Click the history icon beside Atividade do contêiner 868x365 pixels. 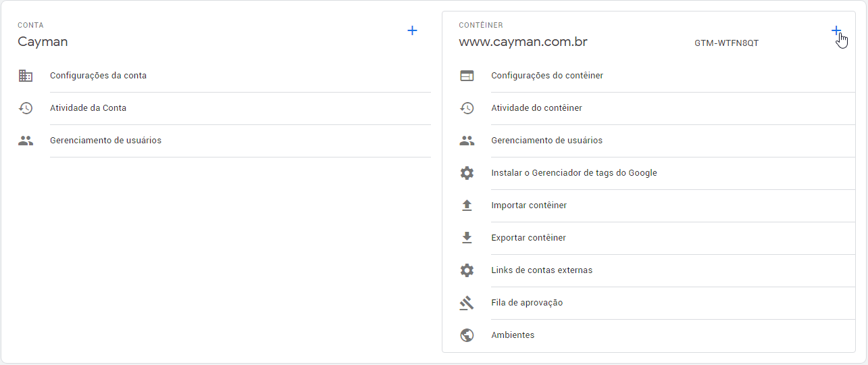pyautogui.click(x=467, y=108)
